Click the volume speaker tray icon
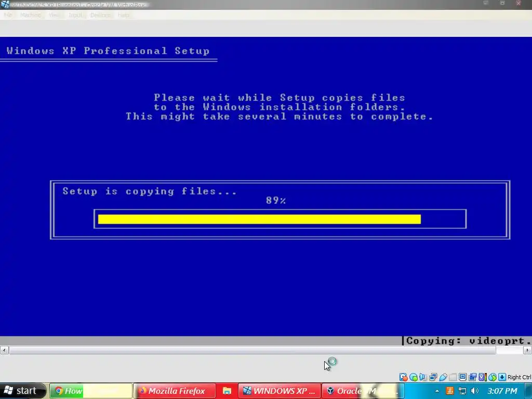This screenshot has height=399, width=532. coord(475,391)
